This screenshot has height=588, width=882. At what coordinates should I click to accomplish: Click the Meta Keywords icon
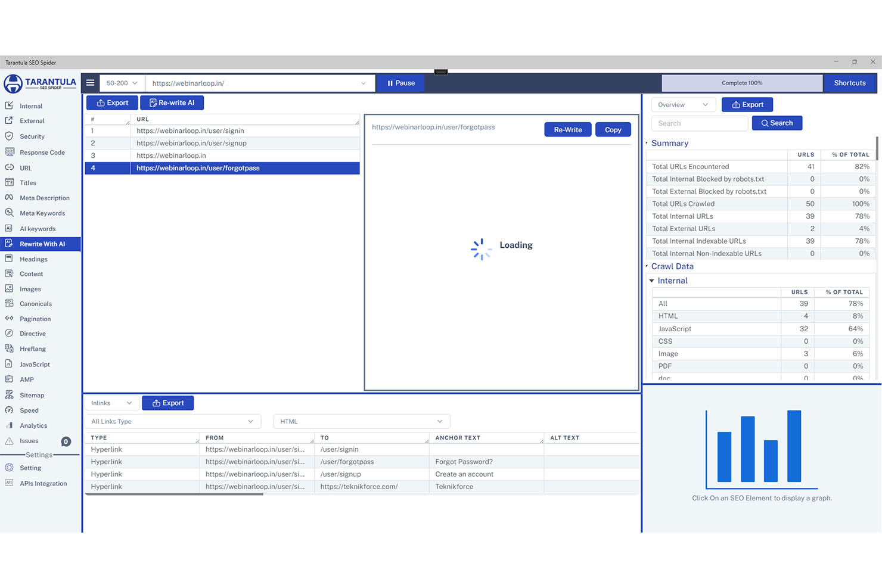point(9,213)
